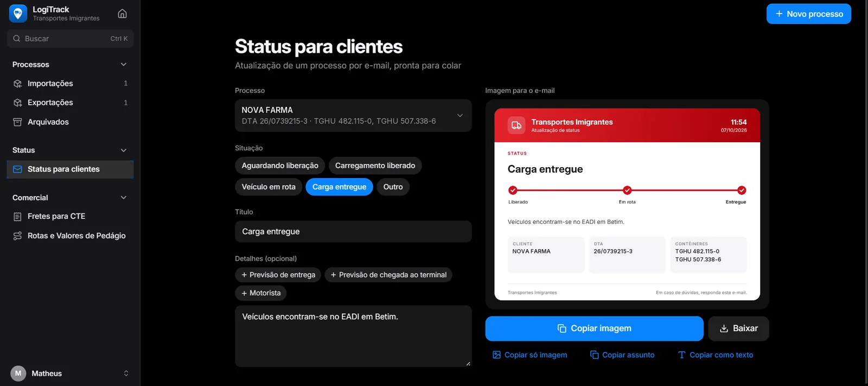Select the Veículo em rota situation
The width and height of the screenshot is (868, 386).
[x=269, y=187]
